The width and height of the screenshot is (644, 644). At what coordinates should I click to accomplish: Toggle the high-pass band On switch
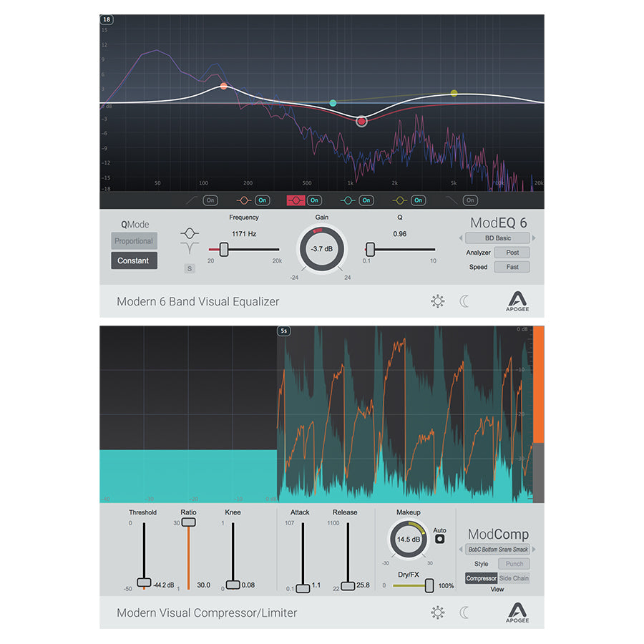(x=210, y=200)
